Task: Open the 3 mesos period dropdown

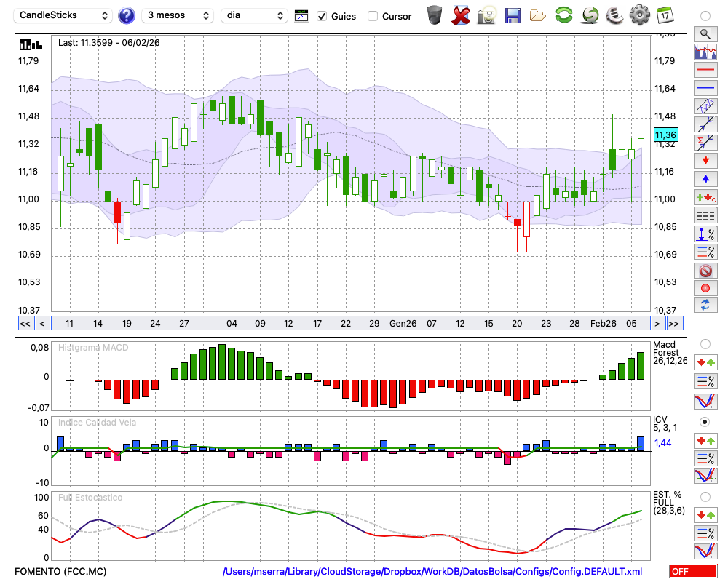Action: 178,15
